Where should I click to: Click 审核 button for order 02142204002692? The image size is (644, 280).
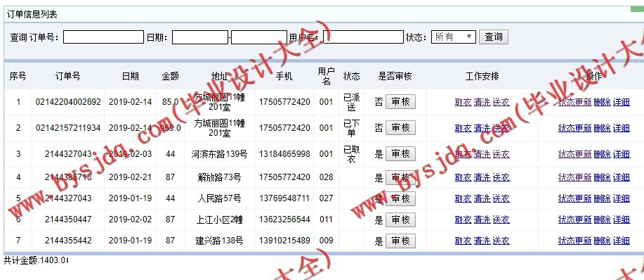coord(400,102)
